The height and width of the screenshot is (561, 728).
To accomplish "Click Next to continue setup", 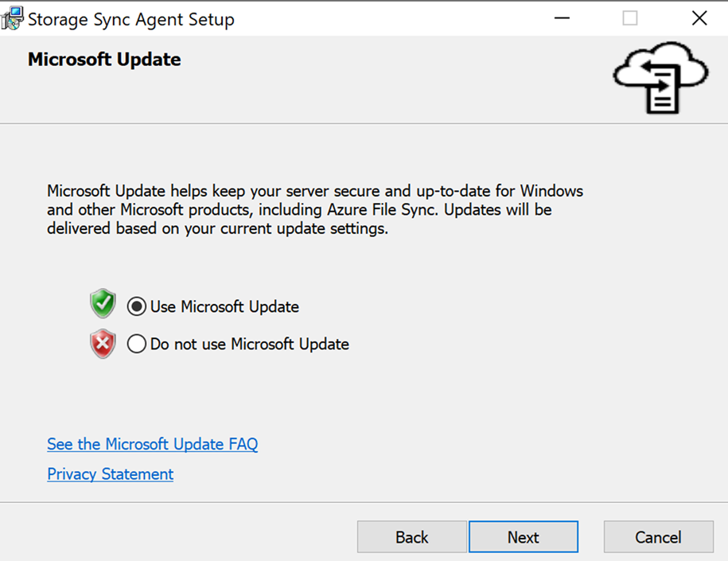I will pos(523,536).
